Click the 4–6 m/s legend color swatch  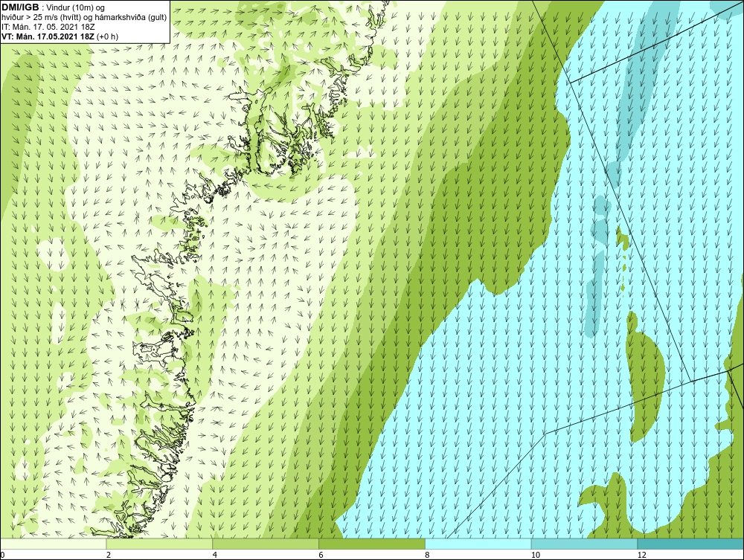tap(266, 544)
